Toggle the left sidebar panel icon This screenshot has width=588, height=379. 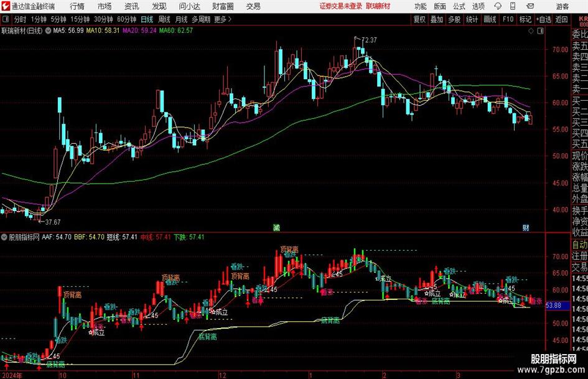pyautogui.click(x=5, y=19)
